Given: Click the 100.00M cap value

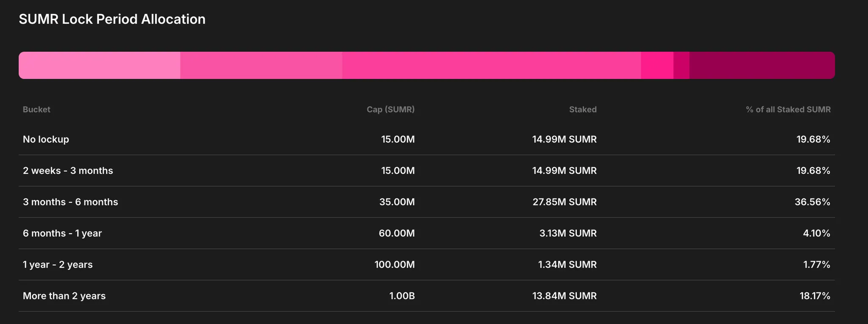Looking at the screenshot, I should coord(394,264).
